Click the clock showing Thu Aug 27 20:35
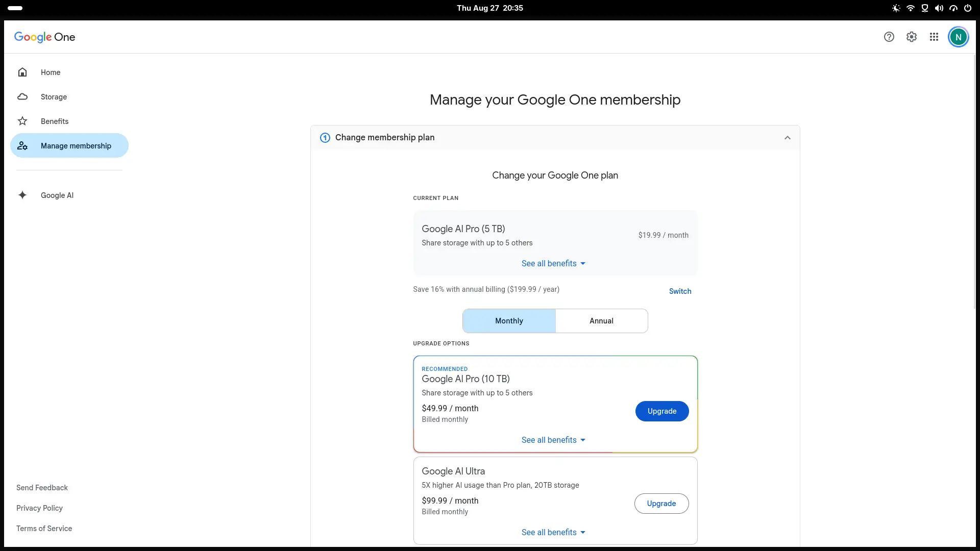Screen dimensions: 980x551 [490, 8]
